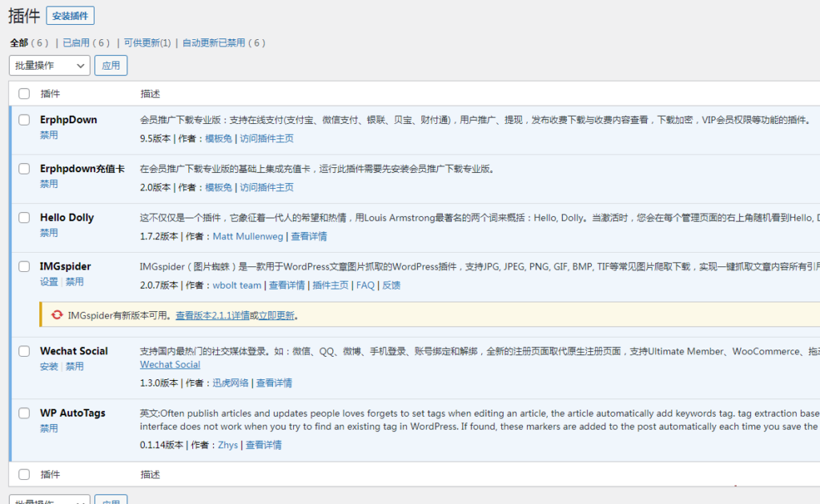Click the 插件 column label in footer

click(50, 474)
